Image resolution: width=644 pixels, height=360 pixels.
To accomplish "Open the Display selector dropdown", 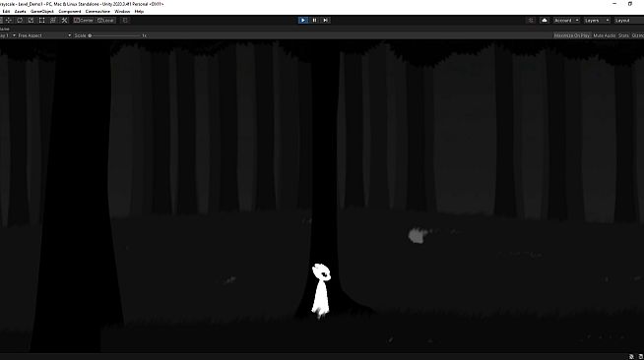I will 8,35.
